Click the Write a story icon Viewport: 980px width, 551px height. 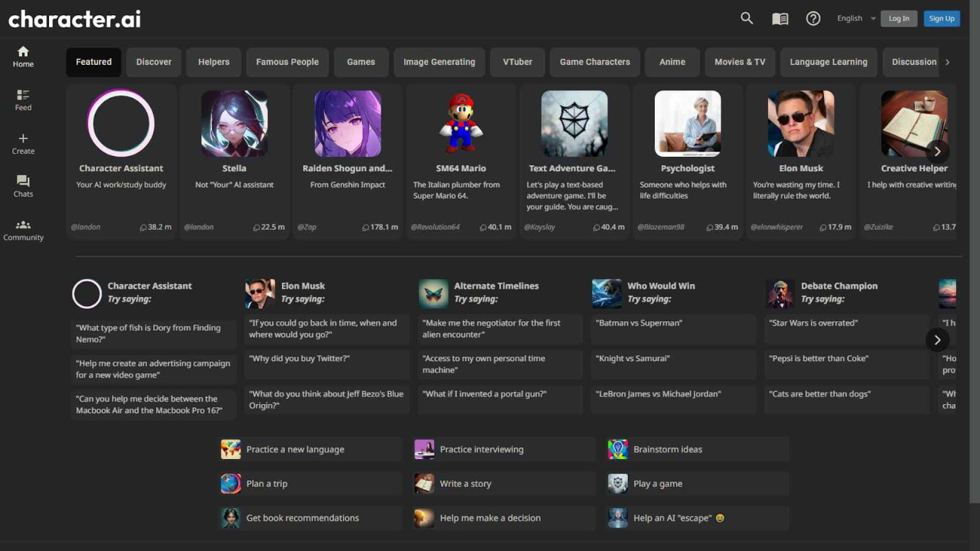coord(424,484)
